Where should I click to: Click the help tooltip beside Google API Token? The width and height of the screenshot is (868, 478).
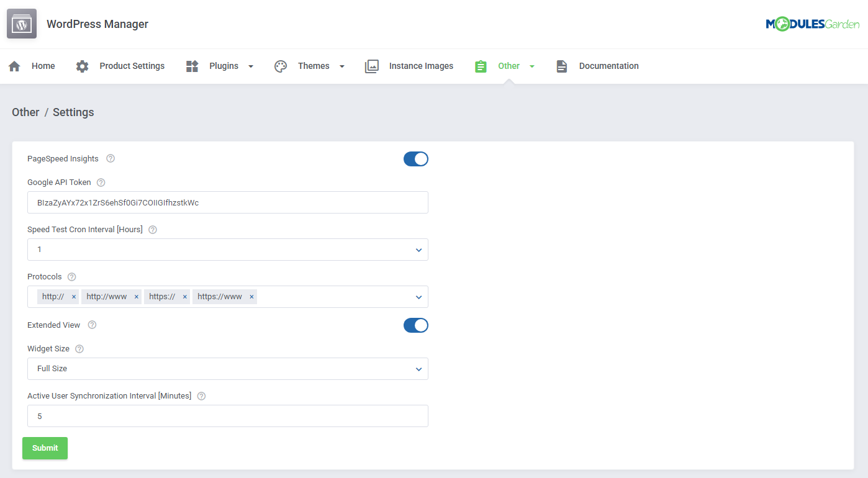pos(101,182)
